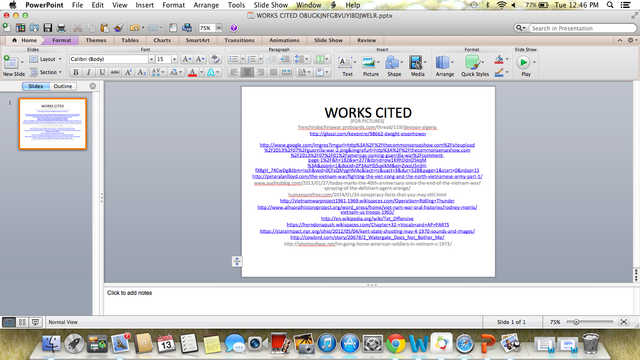Click the Clear Formatting eraser icon
This screenshot has width=640, height=360.
pyautogui.click(x=215, y=59)
